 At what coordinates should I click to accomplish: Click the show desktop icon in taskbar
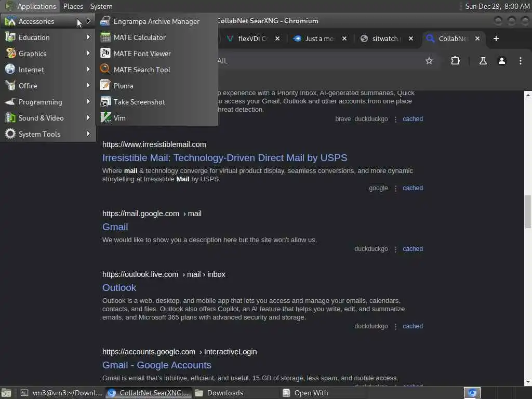tap(6, 393)
